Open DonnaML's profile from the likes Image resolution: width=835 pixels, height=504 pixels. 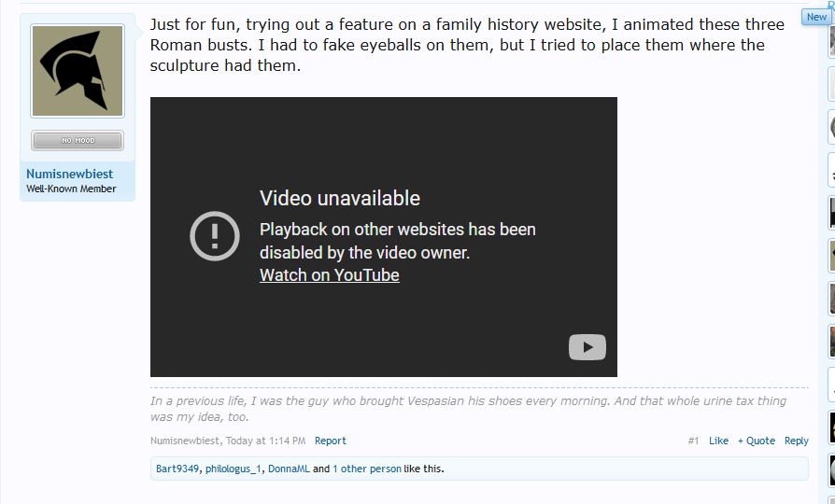coord(289,469)
